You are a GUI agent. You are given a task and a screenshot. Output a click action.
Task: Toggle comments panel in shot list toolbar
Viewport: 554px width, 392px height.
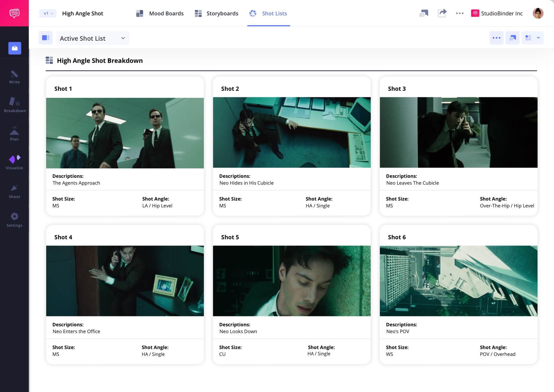pyautogui.click(x=512, y=38)
